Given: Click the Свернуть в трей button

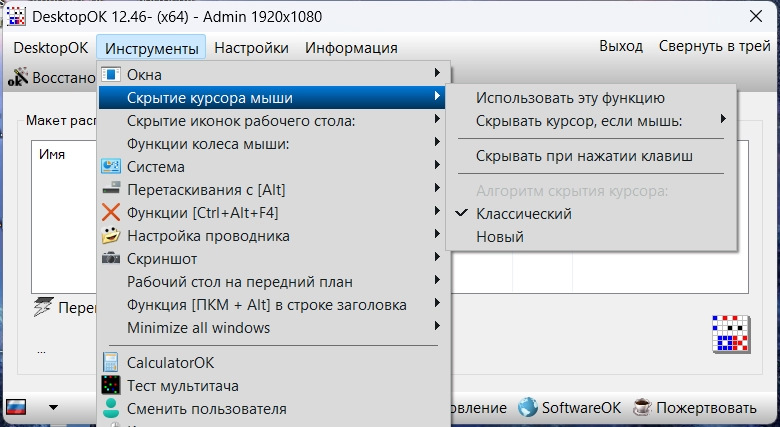Looking at the screenshot, I should (714, 46).
